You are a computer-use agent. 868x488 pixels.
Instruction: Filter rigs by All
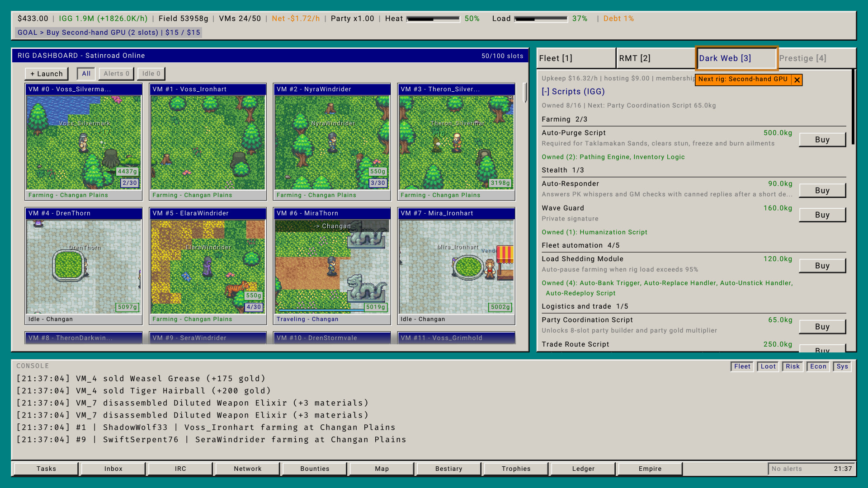[x=86, y=74]
